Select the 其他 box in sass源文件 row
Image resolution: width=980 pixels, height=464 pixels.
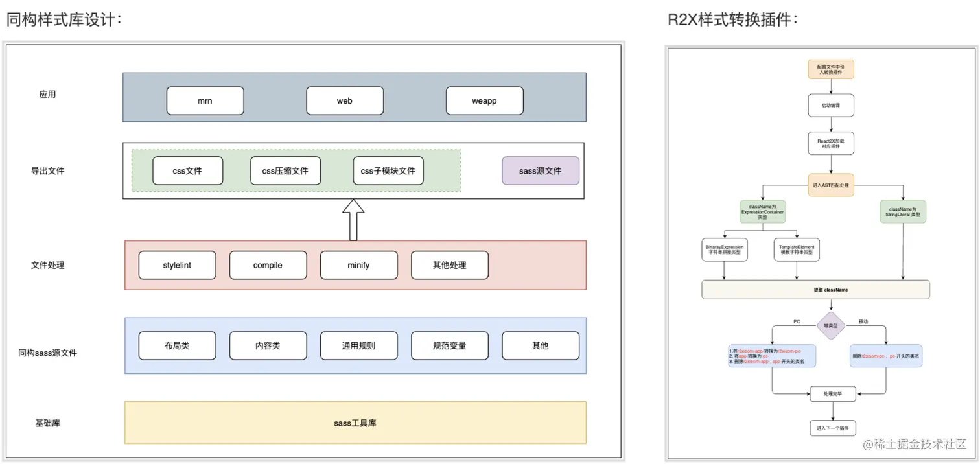pos(541,346)
